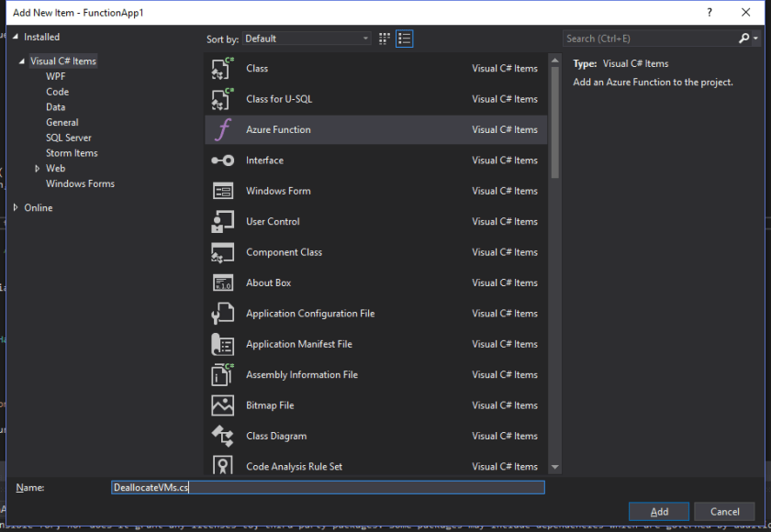Select the Application Configuration File icon
The height and width of the screenshot is (532, 771).
[x=223, y=314]
